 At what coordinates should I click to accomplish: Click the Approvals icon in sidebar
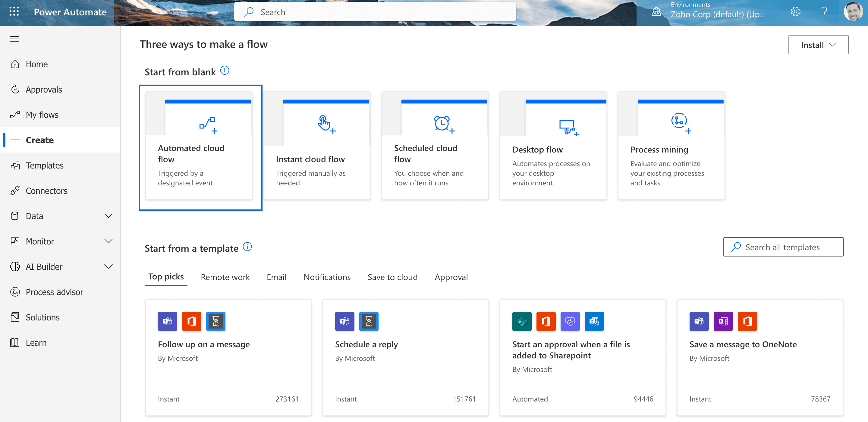pos(15,89)
